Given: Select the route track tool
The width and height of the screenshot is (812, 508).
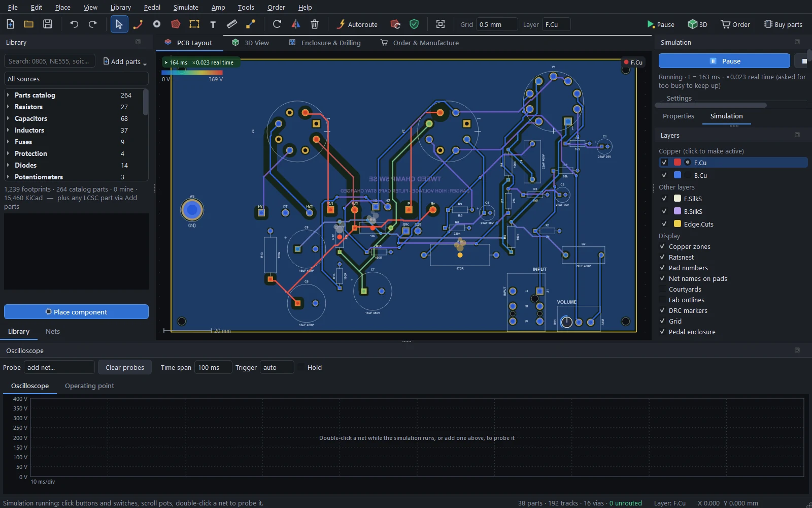Looking at the screenshot, I should coord(138,24).
